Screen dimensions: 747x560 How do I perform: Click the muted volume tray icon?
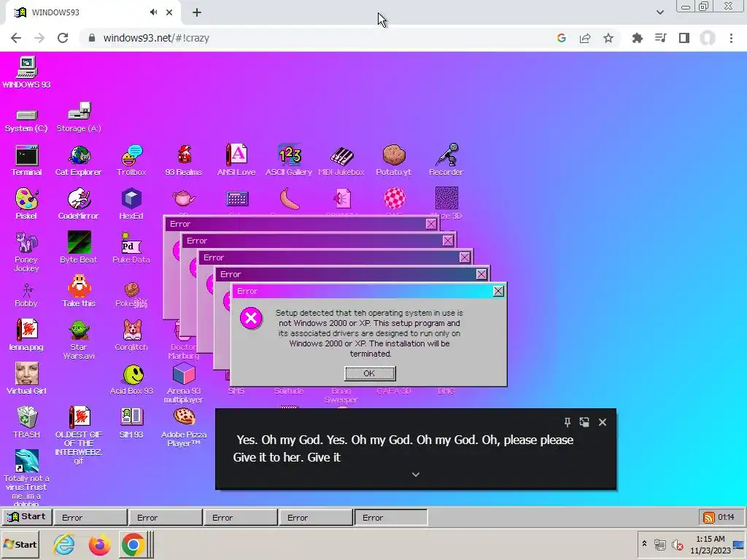point(677,544)
